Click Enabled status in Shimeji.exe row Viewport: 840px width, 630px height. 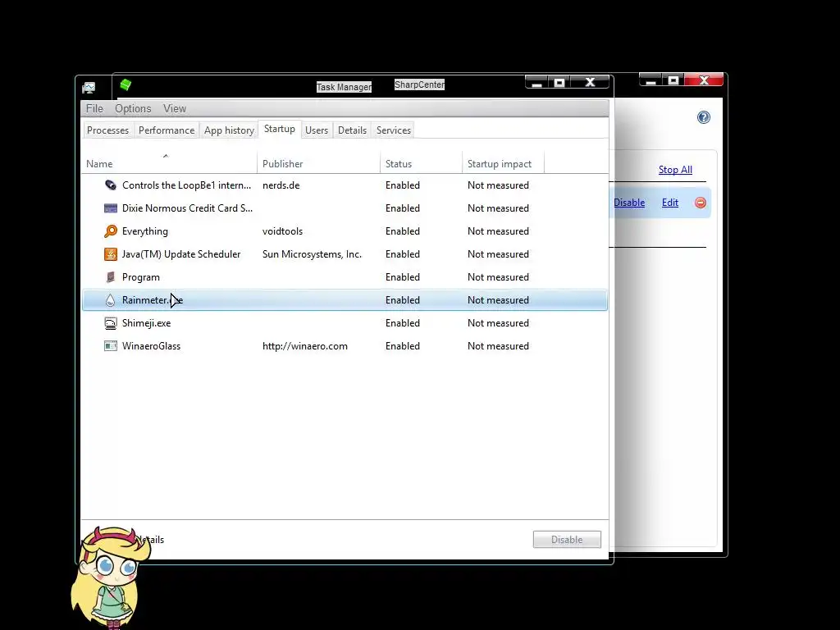point(402,323)
